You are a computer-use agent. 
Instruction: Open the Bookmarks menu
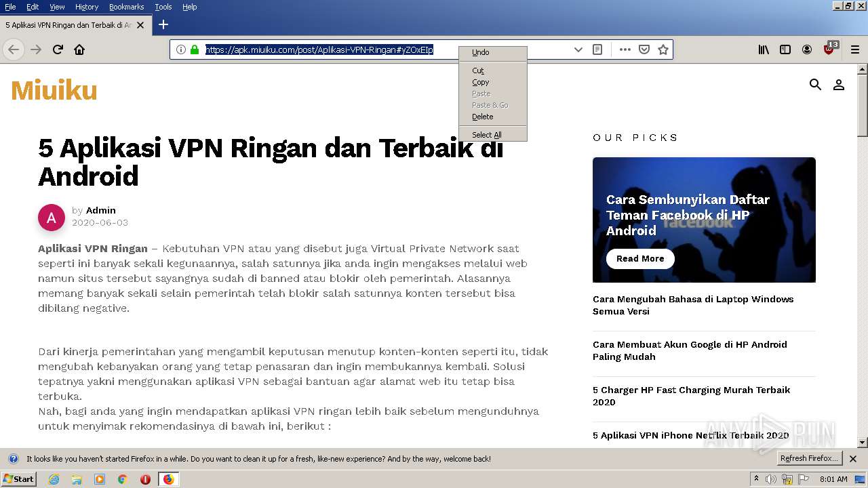(126, 7)
